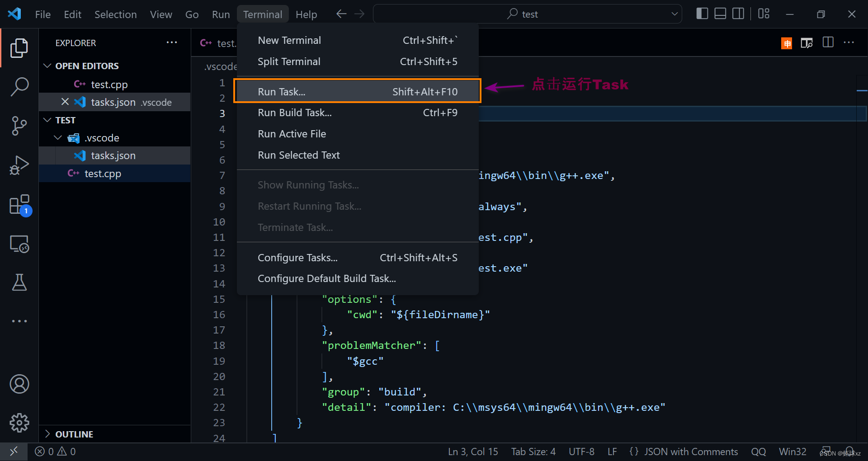The height and width of the screenshot is (461, 868).
Task: Select Configure Tasks... entry
Action: click(x=358, y=258)
